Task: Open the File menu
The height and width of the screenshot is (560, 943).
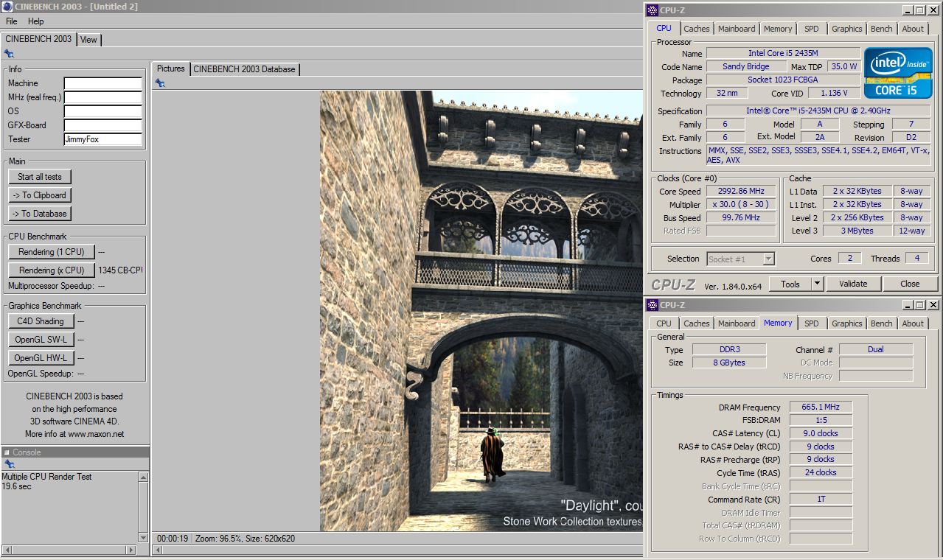Action: click(12, 21)
